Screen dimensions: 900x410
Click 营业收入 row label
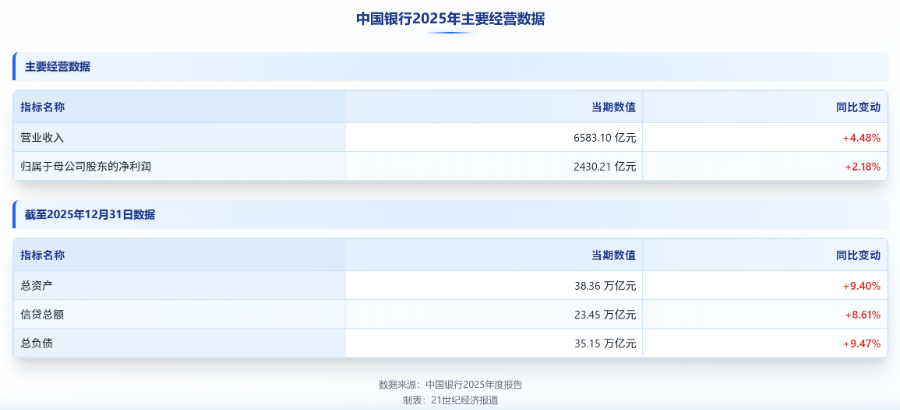[x=42, y=137]
